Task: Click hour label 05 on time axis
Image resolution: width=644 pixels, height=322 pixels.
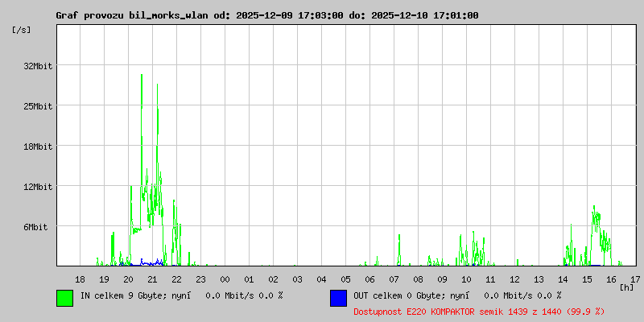Action: point(346,279)
